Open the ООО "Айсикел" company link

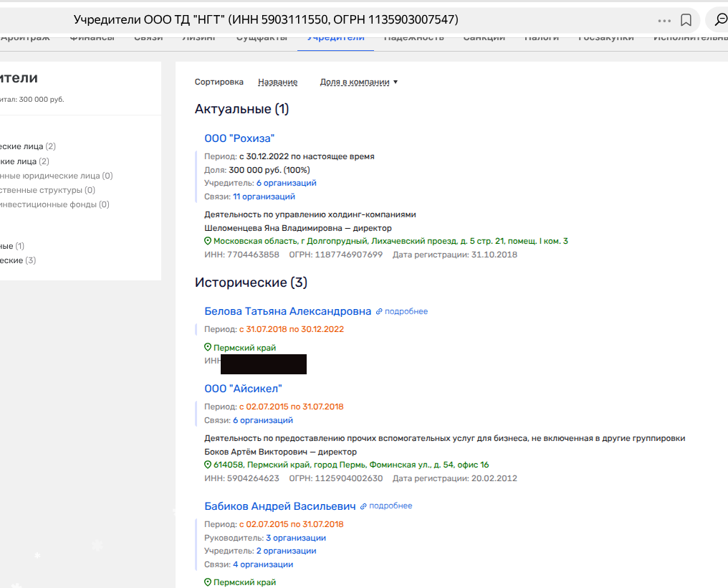tap(243, 389)
